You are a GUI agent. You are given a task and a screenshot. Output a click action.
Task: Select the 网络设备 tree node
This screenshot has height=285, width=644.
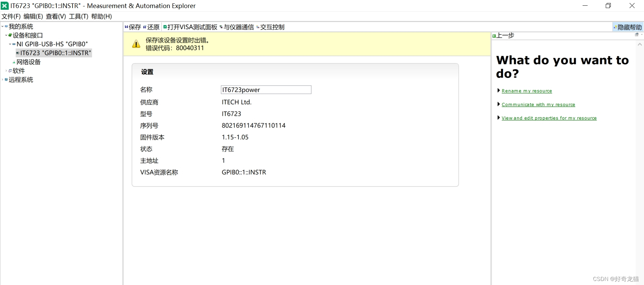pos(28,62)
